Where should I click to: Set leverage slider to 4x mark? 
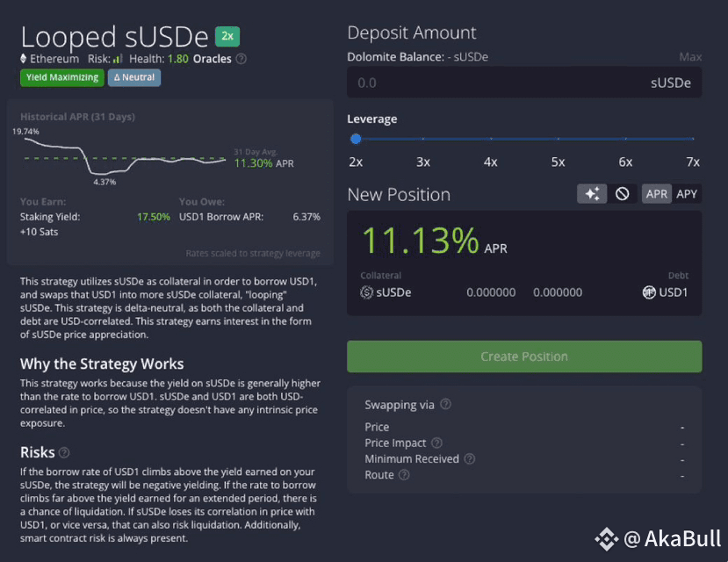[x=491, y=139]
